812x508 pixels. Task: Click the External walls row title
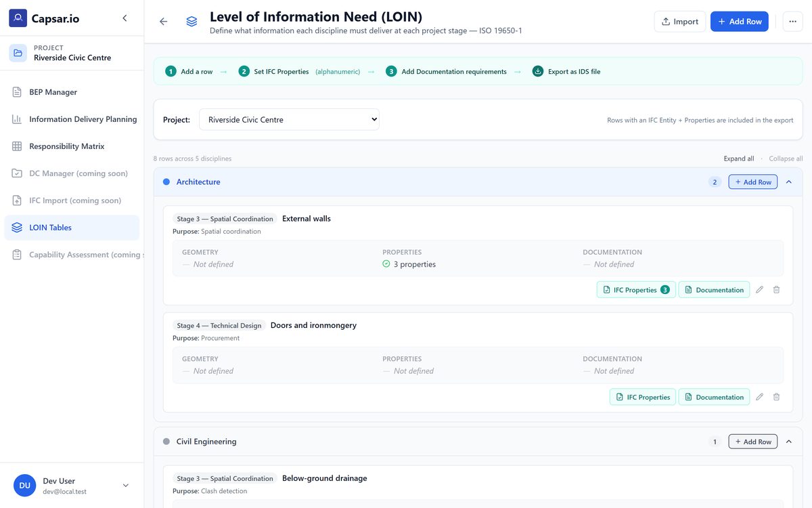(307, 219)
